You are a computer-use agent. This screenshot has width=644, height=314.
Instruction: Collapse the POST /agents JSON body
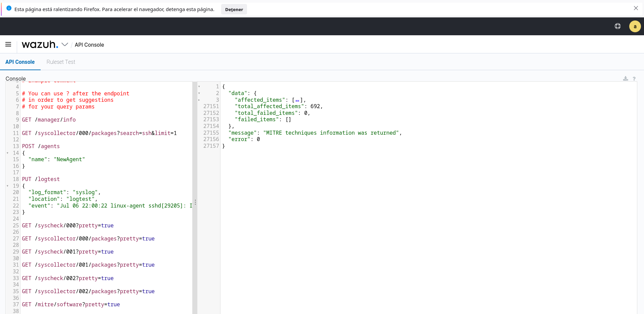(x=8, y=153)
